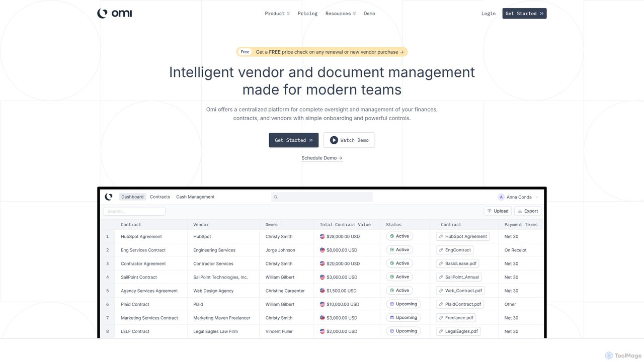The width and height of the screenshot is (644, 362).
Task: Open the HubSpot Agreement file attachment chip
Action: 463,236
